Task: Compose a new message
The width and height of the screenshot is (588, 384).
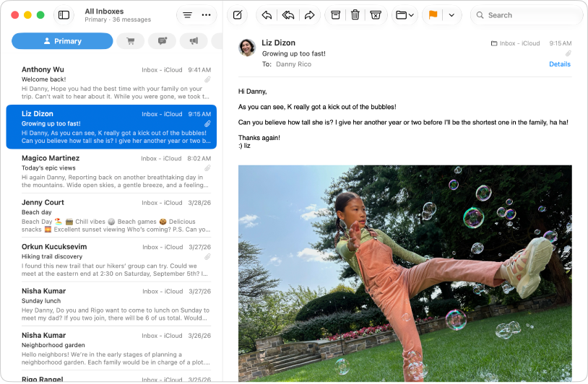Action: 238,15
